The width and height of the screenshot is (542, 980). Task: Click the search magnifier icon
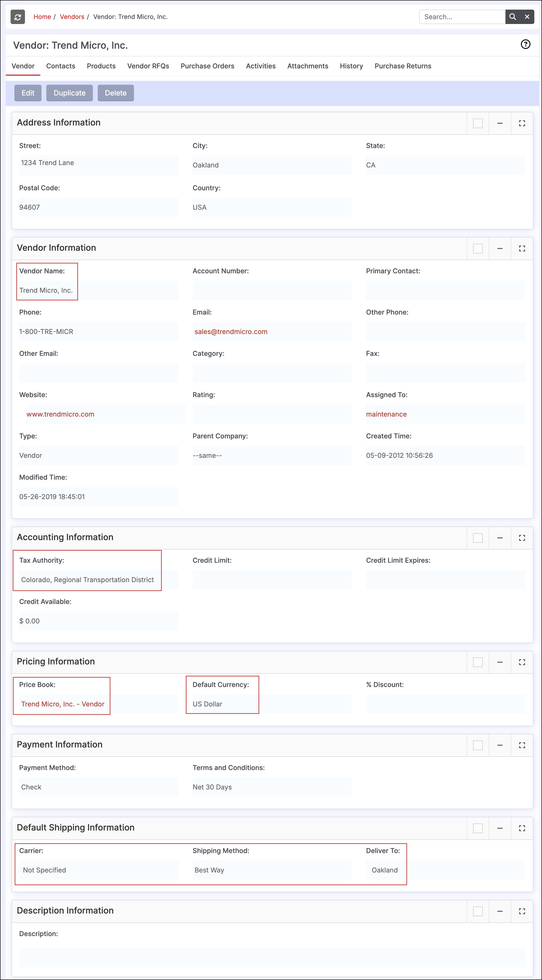coord(513,17)
